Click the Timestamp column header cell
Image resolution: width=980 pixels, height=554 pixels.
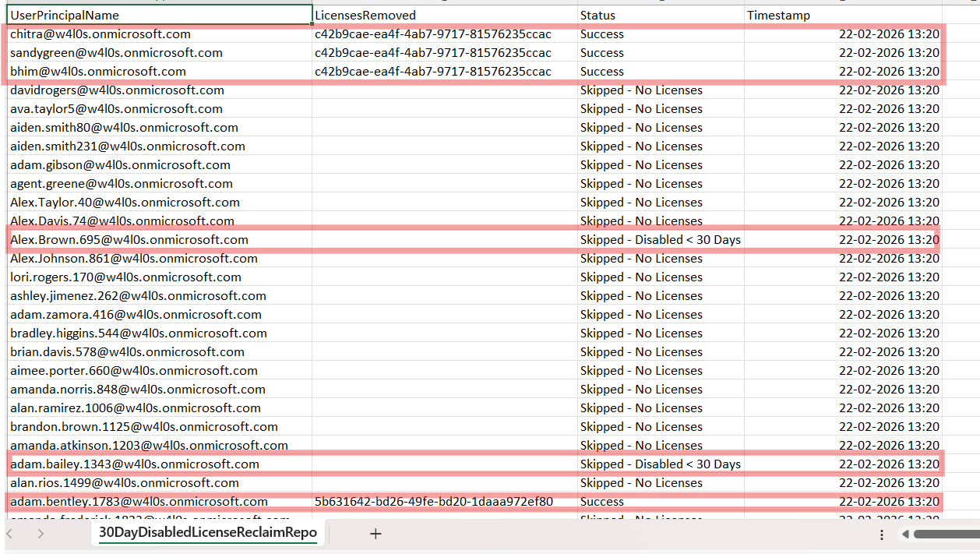point(841,16)
